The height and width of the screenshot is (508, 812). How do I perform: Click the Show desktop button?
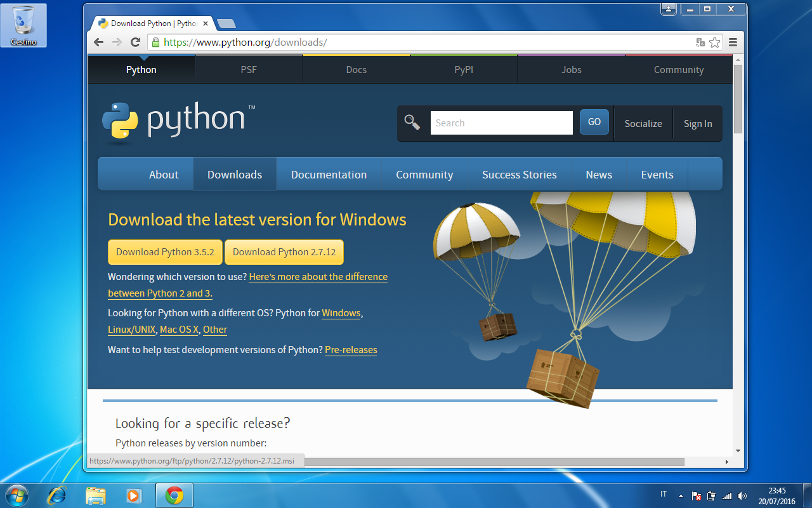(807, 495)
